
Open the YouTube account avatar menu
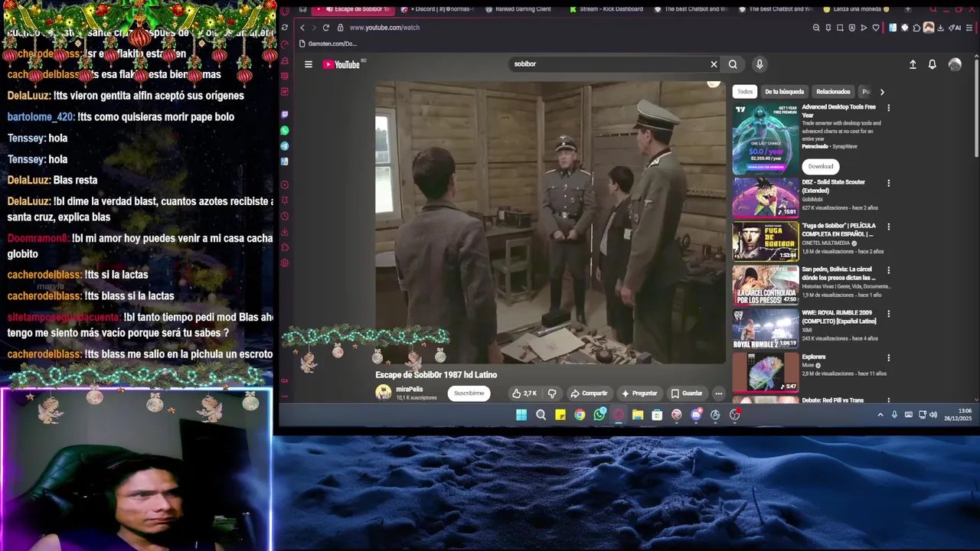click(x=955, y=64)
